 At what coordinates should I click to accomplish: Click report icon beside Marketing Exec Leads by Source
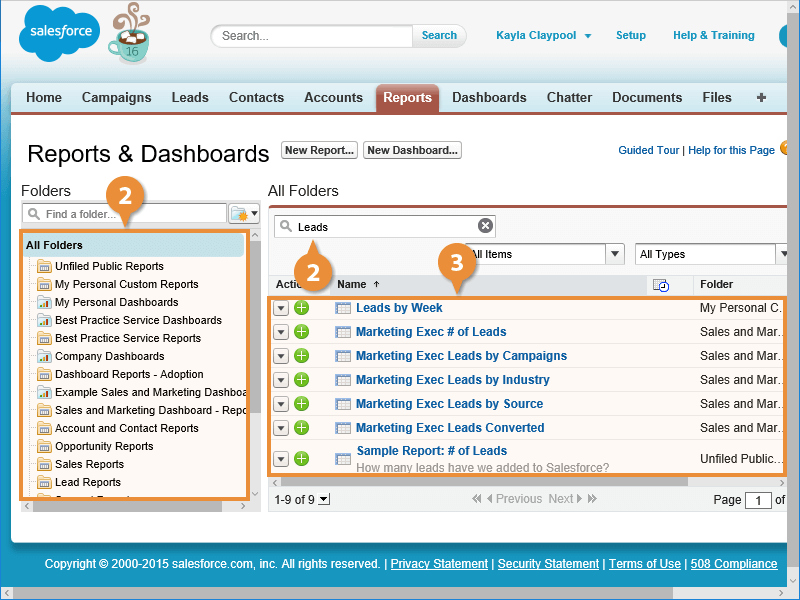(x=343, y=404)
